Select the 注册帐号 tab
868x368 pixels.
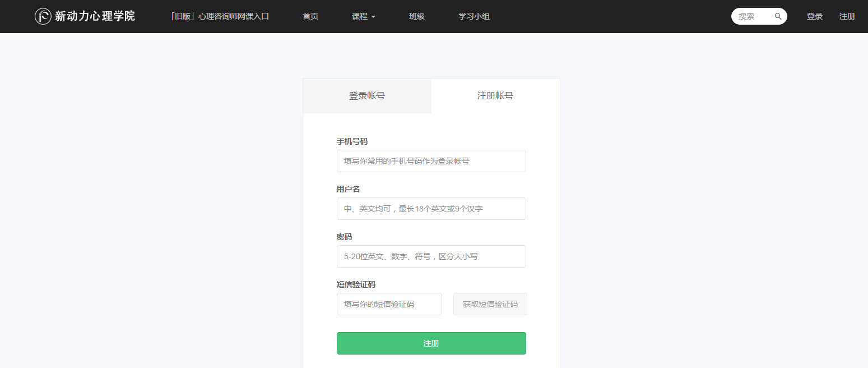tap(495, 96)
